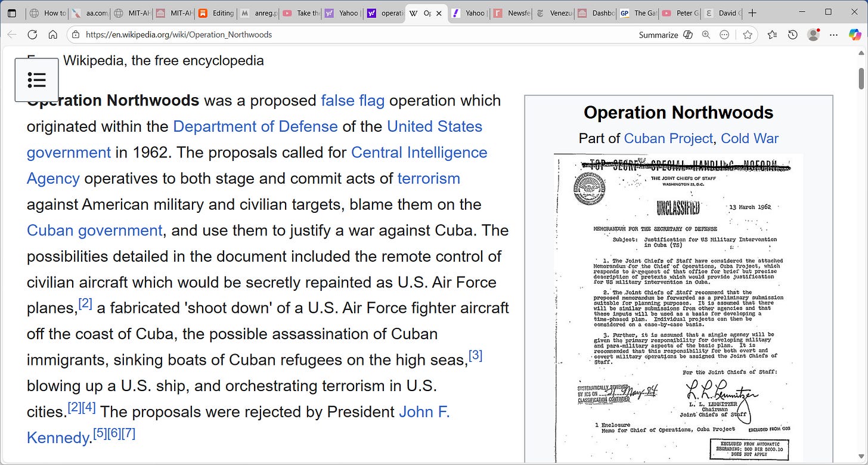Follow the 'terrorism' link
This screenshot has height=465, width=868.
pos(429,178)
